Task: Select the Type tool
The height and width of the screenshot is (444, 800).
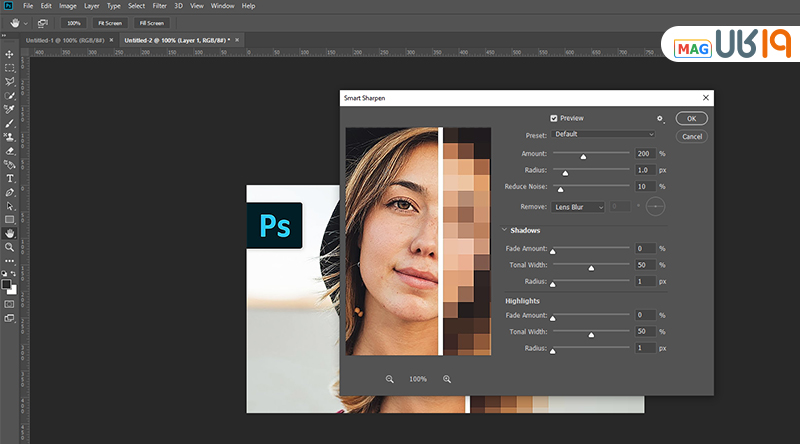Action: [10, 178]
